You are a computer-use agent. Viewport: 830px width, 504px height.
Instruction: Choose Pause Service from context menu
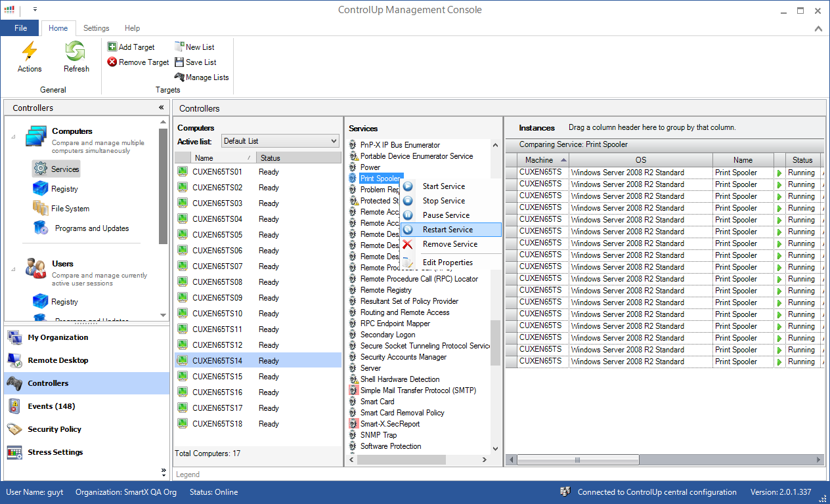(450, 215)
